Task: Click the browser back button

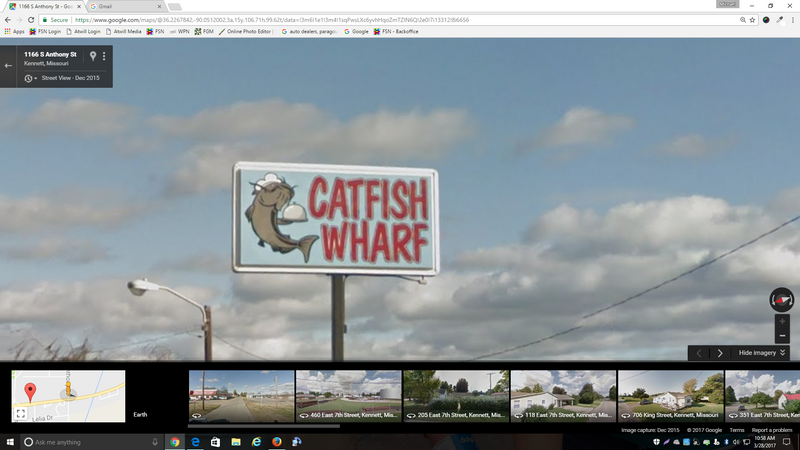Action: pos(8,20)
